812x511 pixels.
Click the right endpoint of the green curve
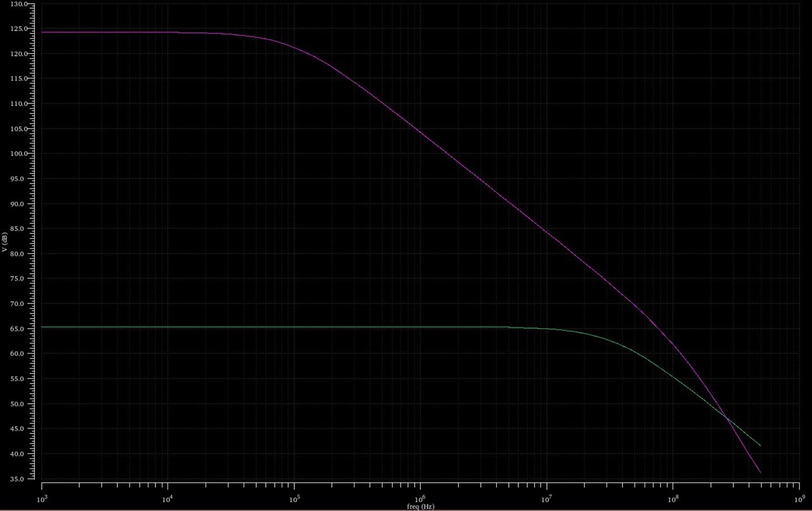pos(760,446)
